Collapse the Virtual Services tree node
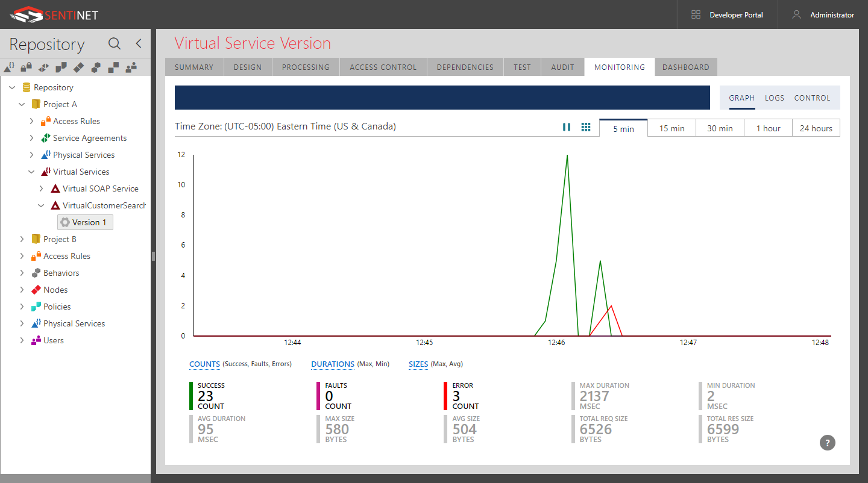Viewport: 868px width, 483px height. (31, 172)
